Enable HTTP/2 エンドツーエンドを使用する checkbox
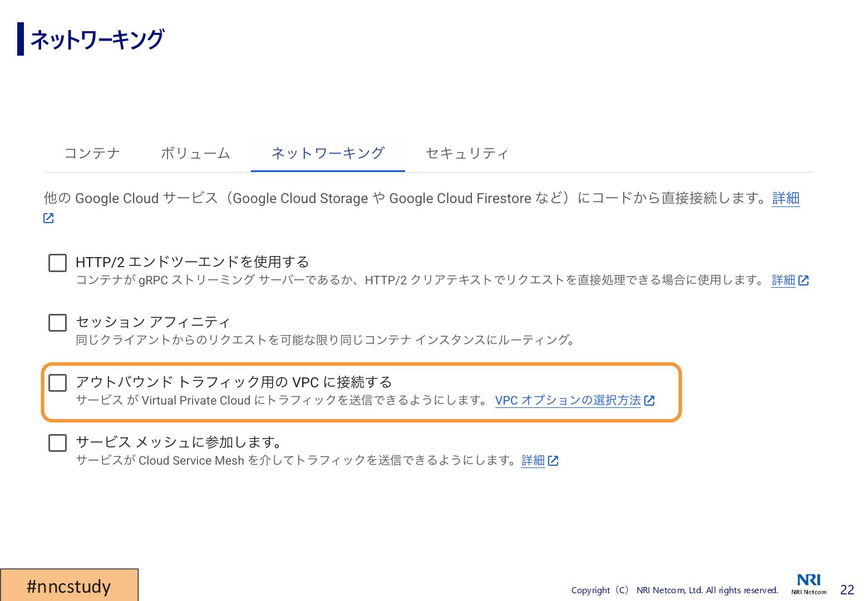 (58, 263)
